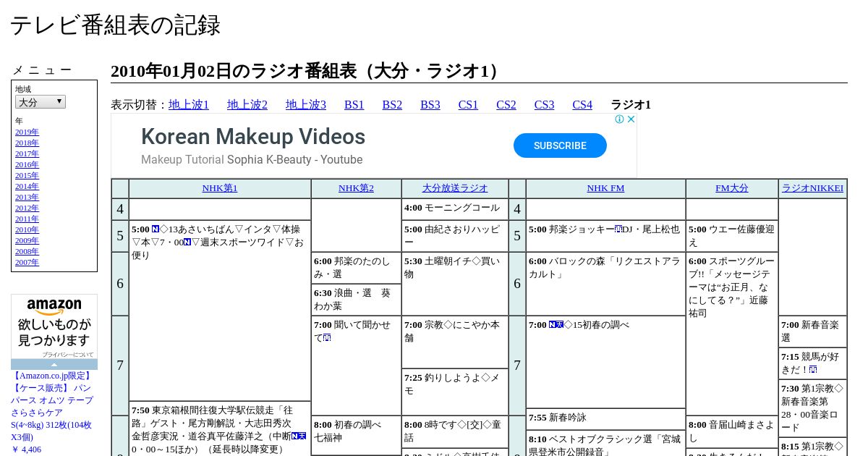Image resolution: width=868 pixels, height=456 pixels.
Task: Open the 大分放送ラジオ channel header link
Action: [455, 188]
